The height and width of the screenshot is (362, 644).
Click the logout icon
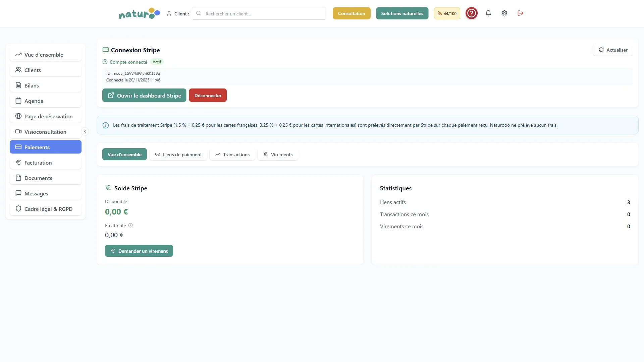pos(521,13)
